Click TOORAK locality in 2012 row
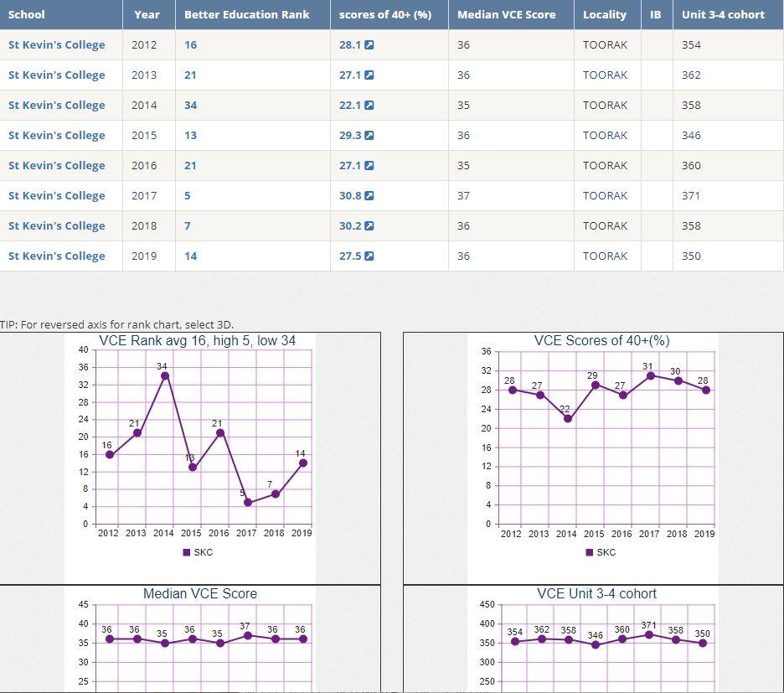Image resolution: width=784 pixels, height=693 pixels. 605,45
